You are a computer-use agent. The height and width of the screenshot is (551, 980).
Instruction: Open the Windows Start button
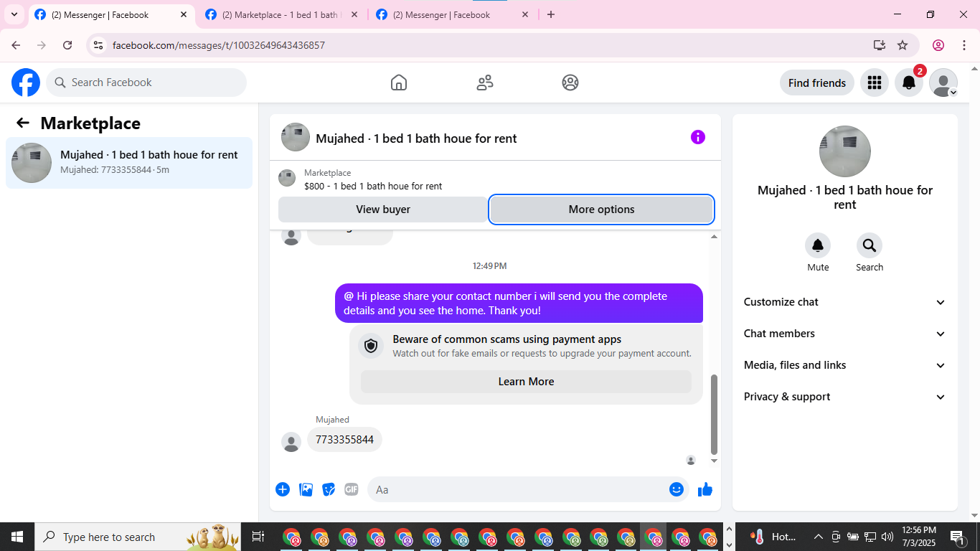(x=17, y=537)
